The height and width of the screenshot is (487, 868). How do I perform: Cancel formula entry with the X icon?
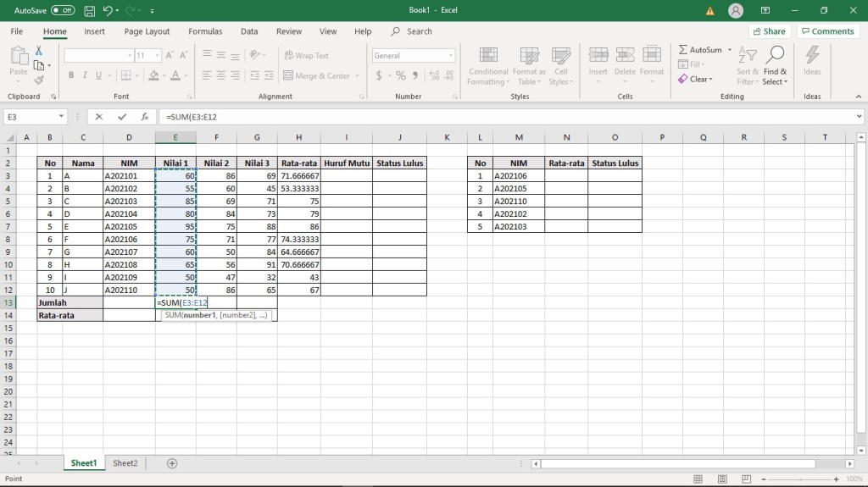99,117
